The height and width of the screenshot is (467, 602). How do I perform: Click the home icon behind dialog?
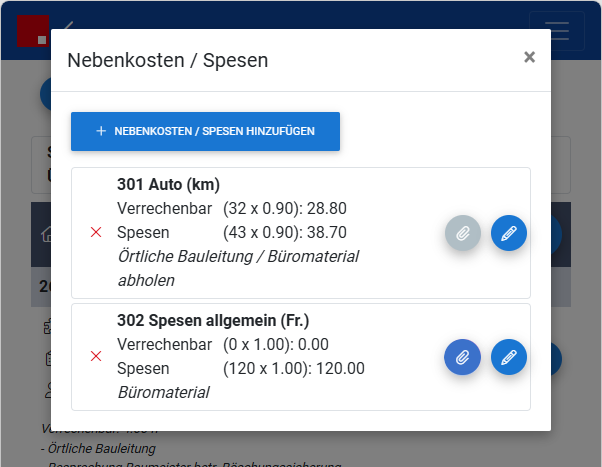(47, 234)
